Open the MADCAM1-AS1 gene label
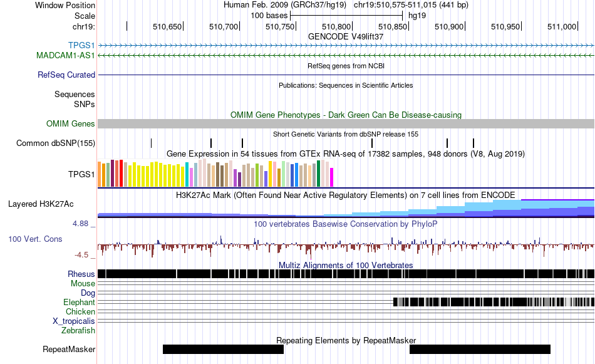Viewport: 595px width, 364px height. click(66, 55)
